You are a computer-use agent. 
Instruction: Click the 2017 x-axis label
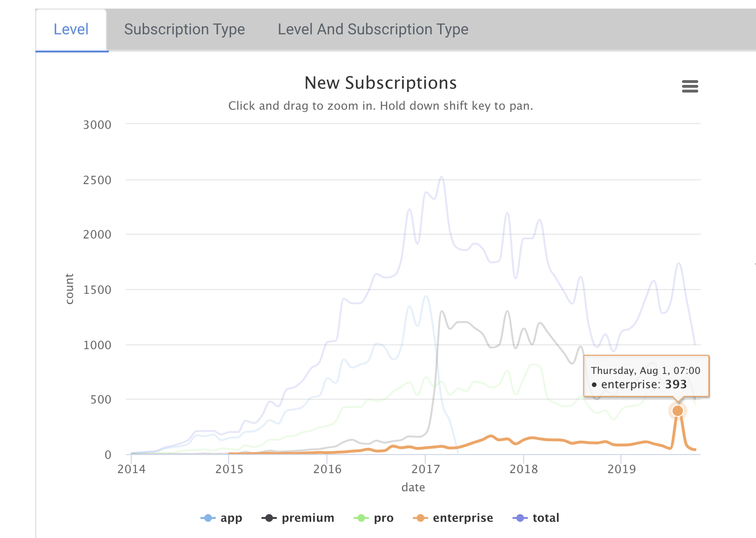425,469
